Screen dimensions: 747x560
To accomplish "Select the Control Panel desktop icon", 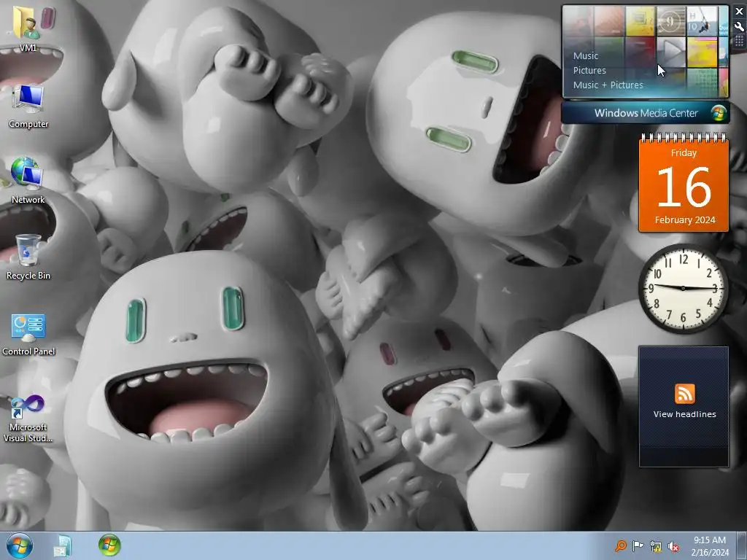I will (28, 334).
